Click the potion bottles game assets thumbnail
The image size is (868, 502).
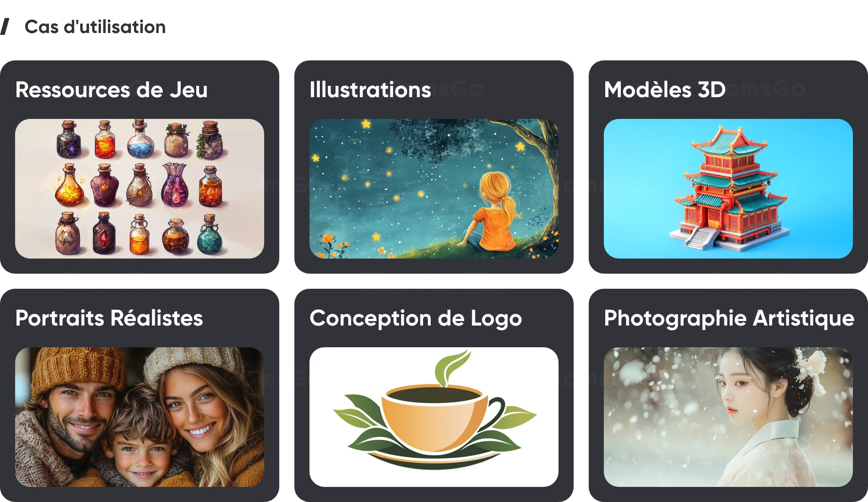tap(140, 189)
